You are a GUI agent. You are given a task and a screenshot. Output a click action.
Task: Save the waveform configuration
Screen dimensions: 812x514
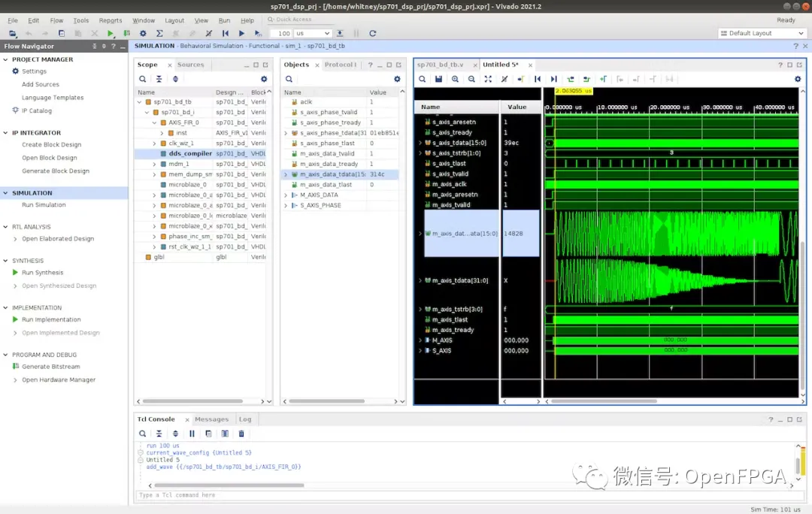[x=438, y=79]
